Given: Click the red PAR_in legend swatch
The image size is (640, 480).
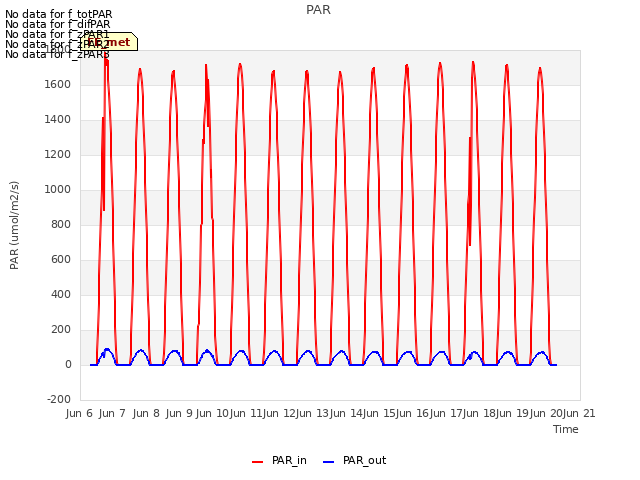Looking at the screenshot, I should click(258, 462).
